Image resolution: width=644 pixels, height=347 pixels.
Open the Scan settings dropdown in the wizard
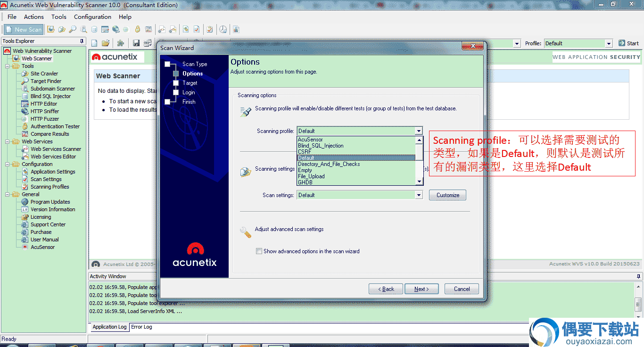[x=419, y=195]
